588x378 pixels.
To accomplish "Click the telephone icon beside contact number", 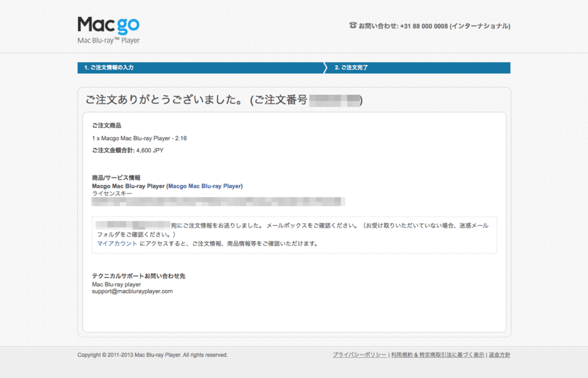I will [x=353, y=25].
